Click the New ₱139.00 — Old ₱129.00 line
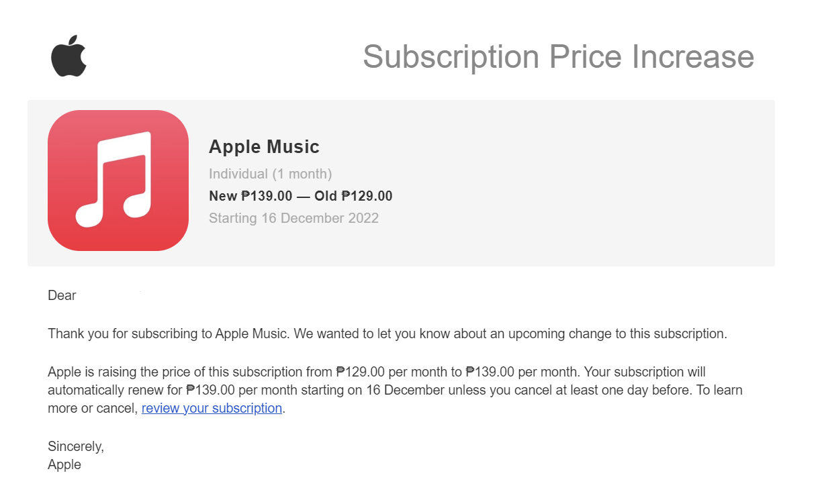The height and width of the screenshot is (504, 818). point(300,196)
